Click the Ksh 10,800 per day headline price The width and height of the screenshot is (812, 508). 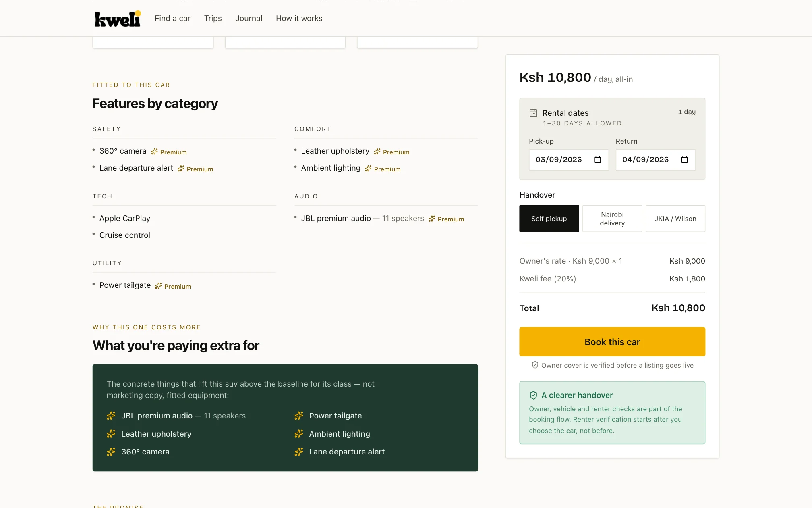click(x=555, y=77)
